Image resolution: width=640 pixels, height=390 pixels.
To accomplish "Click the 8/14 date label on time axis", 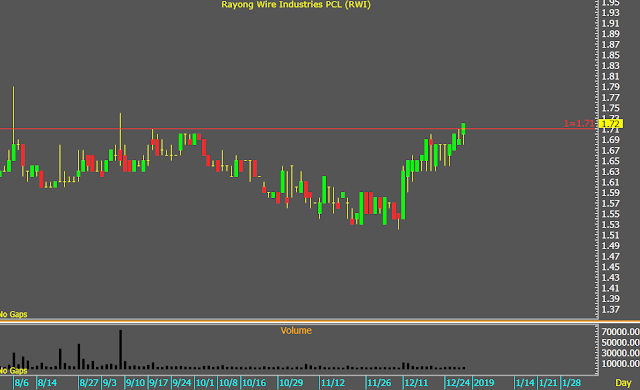I will pos(47,383).
